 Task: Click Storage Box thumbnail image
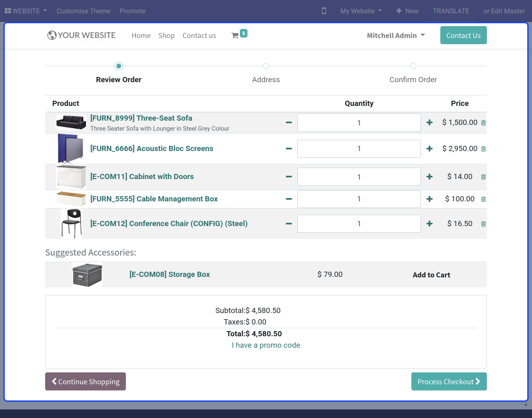tap(87, 275)
